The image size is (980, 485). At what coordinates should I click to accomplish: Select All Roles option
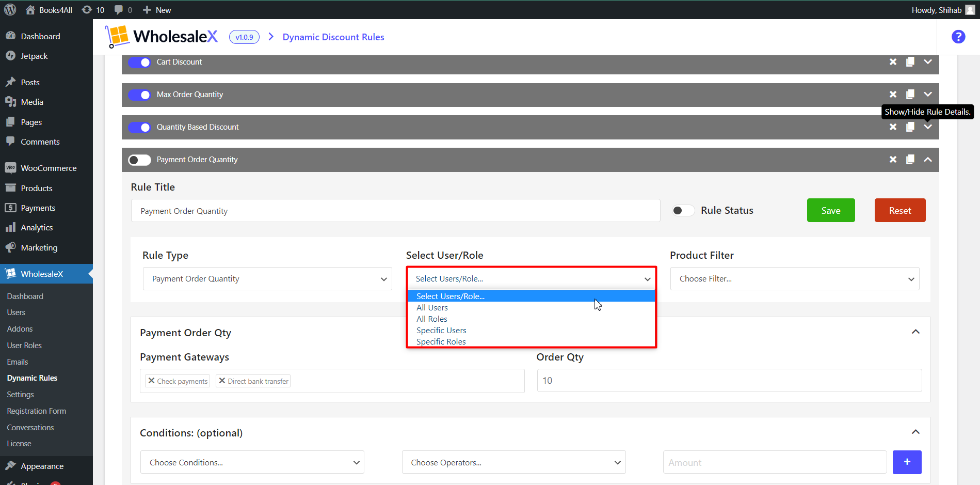tap(532, 319)
